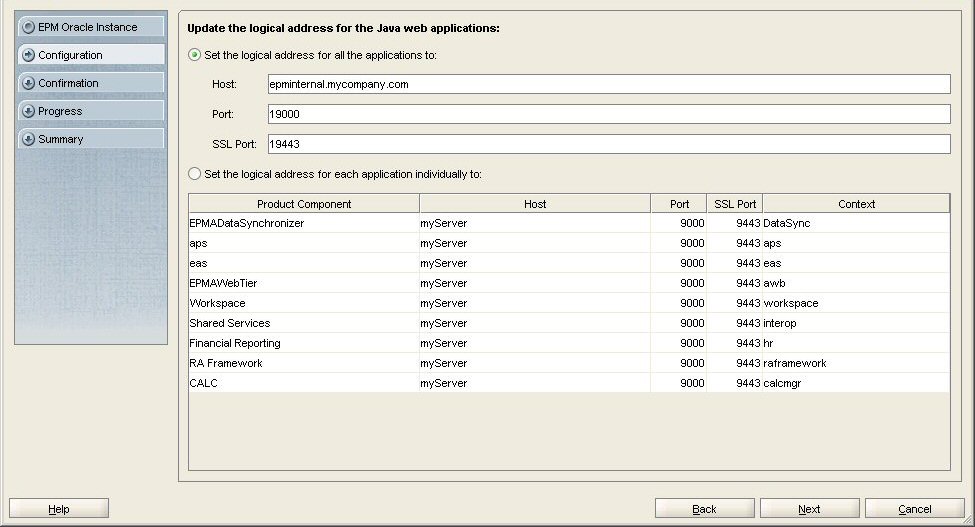Viewport: 975px width, 527px height.
Task: Click the Product Component column header
Action: tap(304, 204)
